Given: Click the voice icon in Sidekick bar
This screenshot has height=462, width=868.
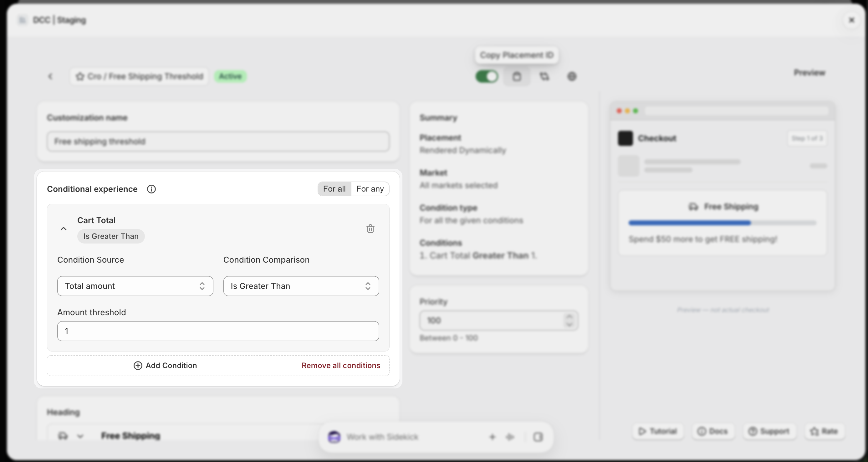Looking at the screenshot, I should [510, 437].
